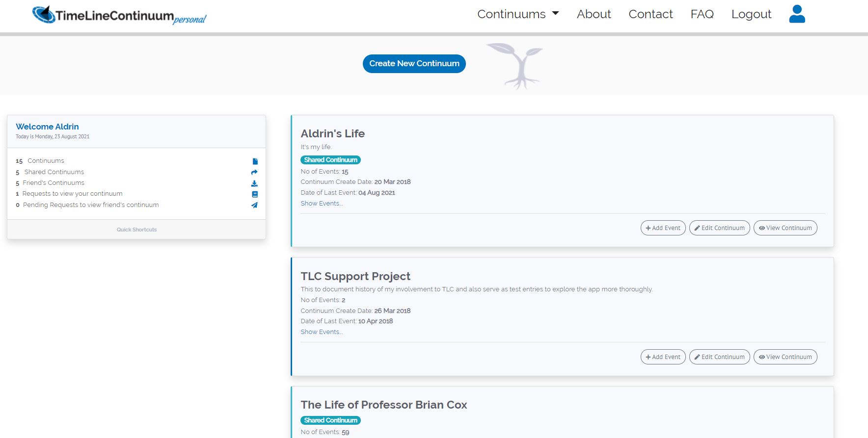Expand the Continuums dropdown menu

point(518,14)
